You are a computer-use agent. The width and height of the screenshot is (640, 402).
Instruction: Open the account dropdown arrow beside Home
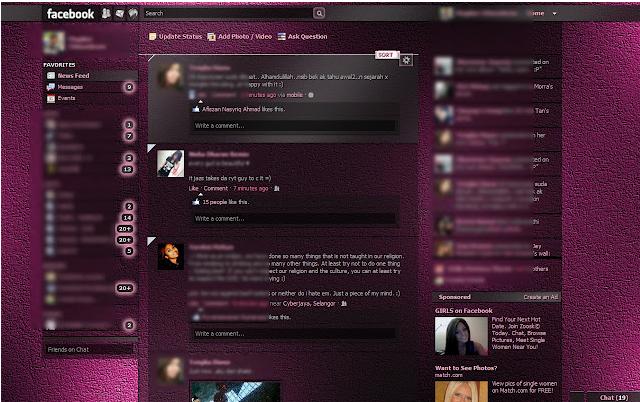coord(554,13)
